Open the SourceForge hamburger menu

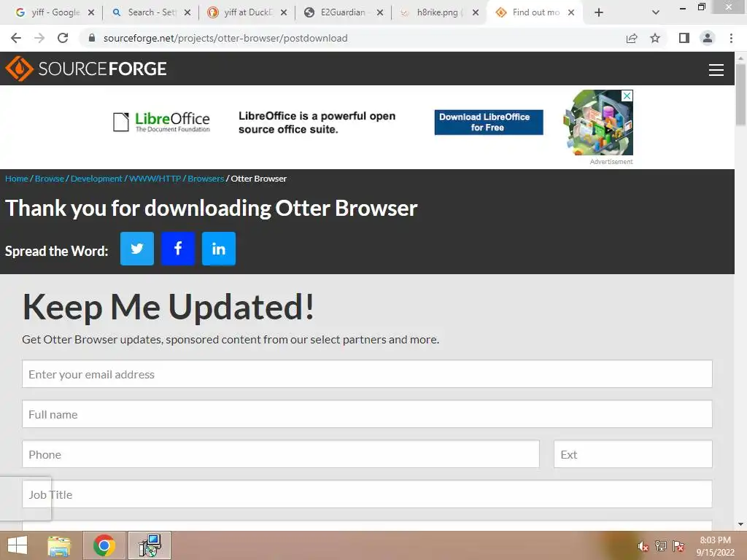click(716, 69)
